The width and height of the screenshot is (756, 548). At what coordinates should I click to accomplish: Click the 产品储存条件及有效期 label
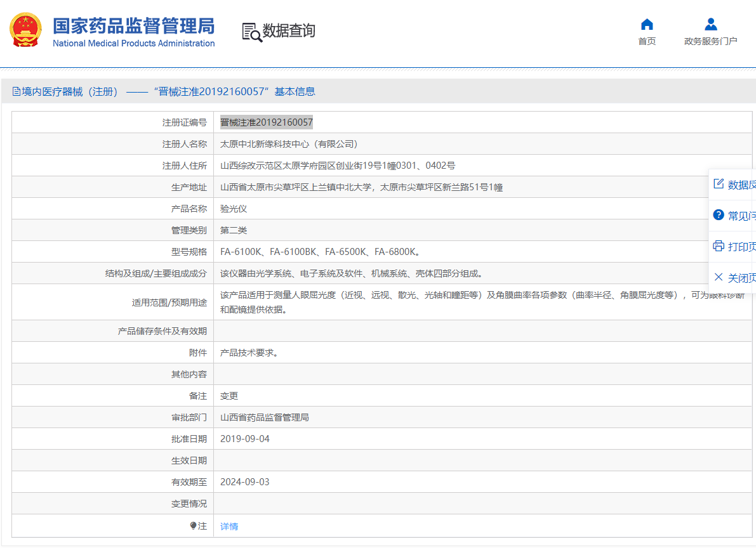[162, 331]
